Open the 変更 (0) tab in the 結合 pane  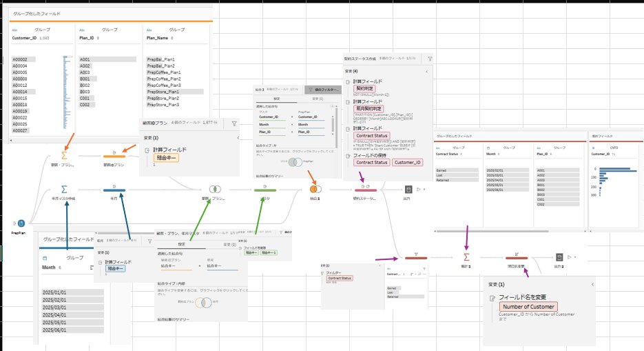[x=318, y=99]
